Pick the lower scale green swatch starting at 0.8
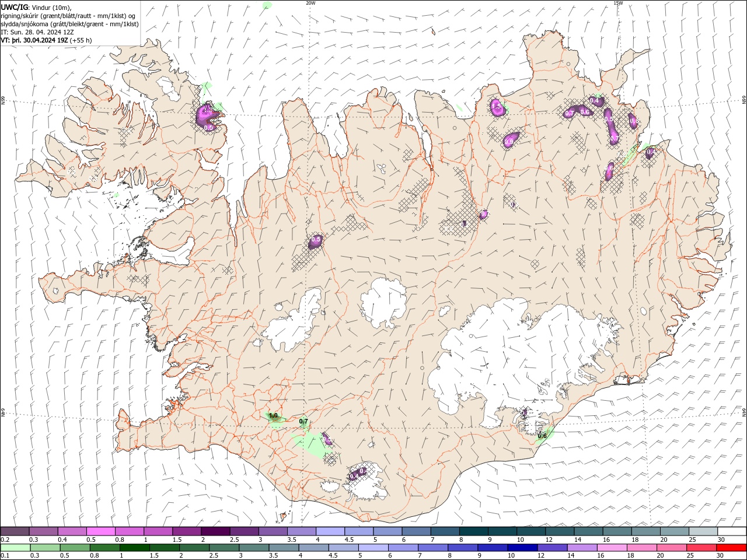Viewport: 747px width, 560px height. pyautogui.click(x=104, y=548)
